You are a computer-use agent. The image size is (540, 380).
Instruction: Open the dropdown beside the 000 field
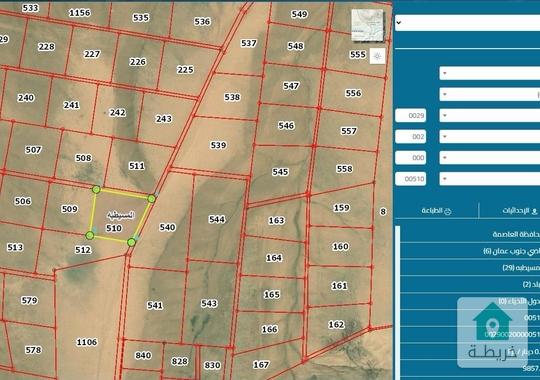pos(489,158)
